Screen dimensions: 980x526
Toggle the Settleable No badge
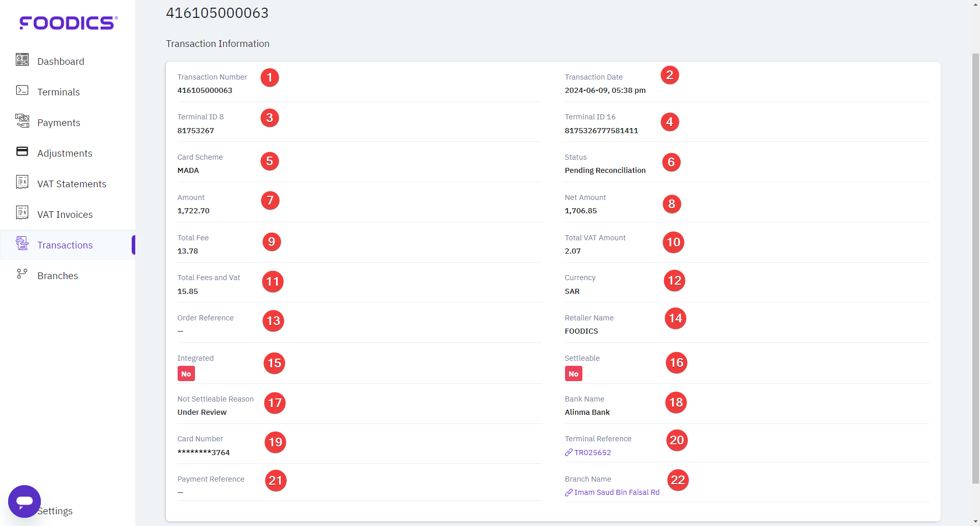pos(573,373)
